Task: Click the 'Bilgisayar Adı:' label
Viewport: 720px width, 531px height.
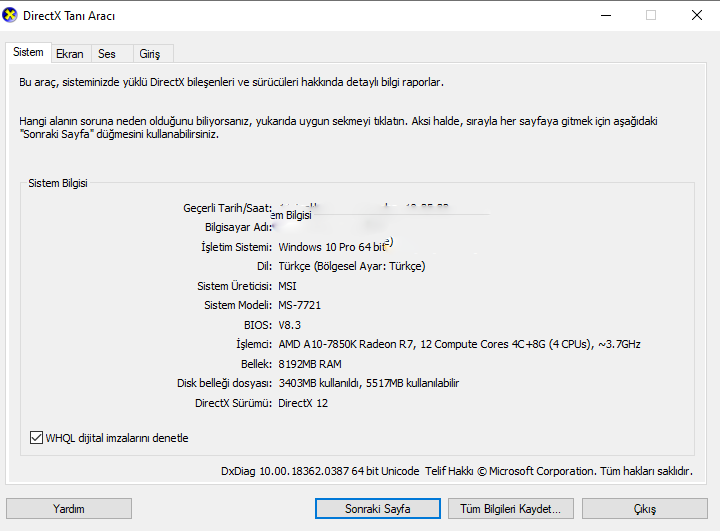Action: point(238,227)
